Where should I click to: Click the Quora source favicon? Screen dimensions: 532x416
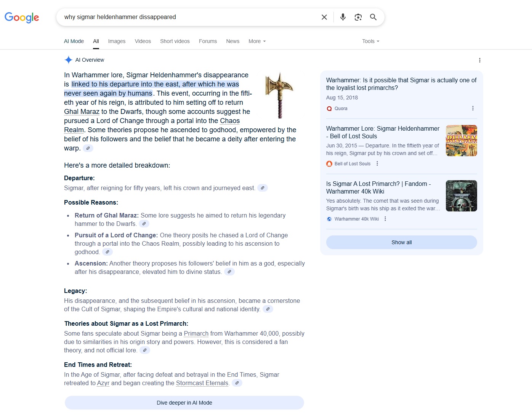tap(329, 109)
